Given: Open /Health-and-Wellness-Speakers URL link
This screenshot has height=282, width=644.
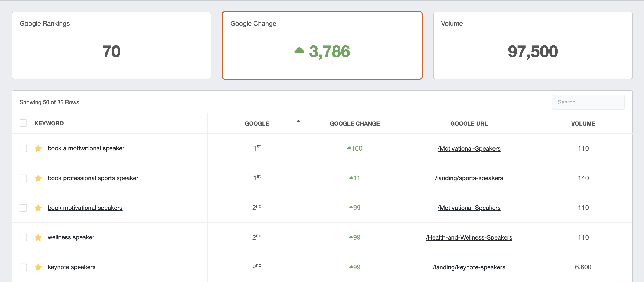Looking at the screenshot, I should point(469,237).
